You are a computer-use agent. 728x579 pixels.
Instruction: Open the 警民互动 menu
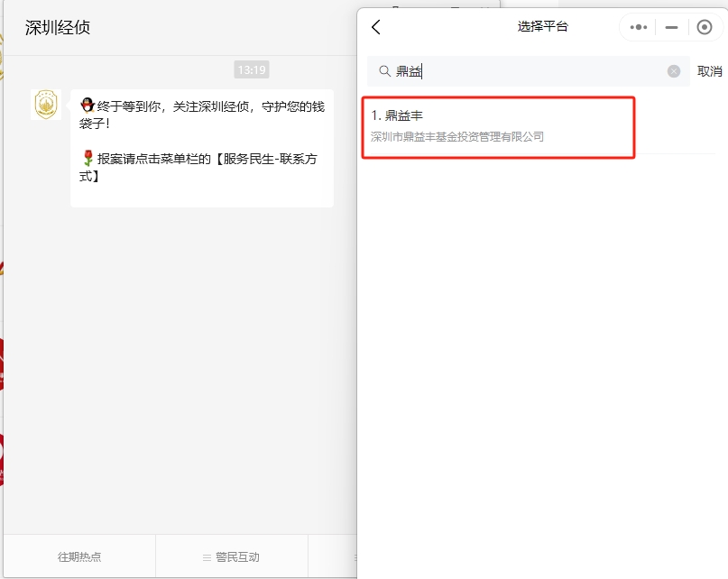(x=232, y=556)
